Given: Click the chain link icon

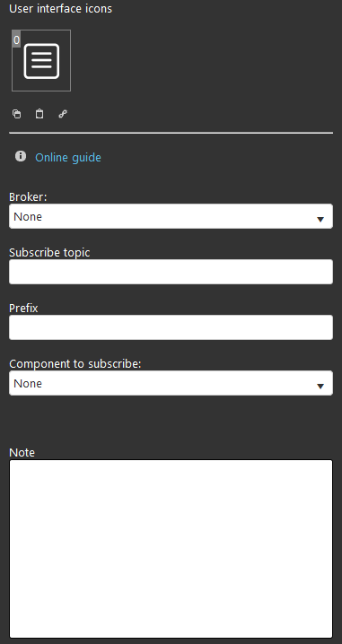Looking at the screenshot, I should coord(63,114).
